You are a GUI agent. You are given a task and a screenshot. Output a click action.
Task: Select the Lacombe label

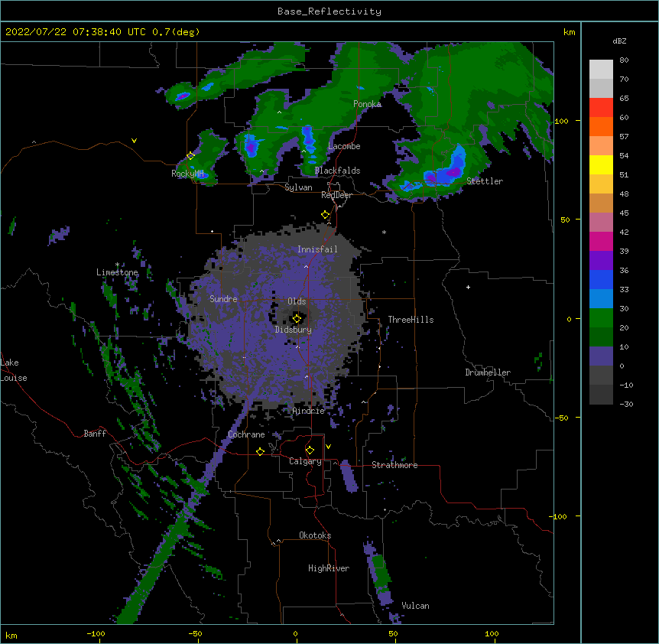(344, 146)
